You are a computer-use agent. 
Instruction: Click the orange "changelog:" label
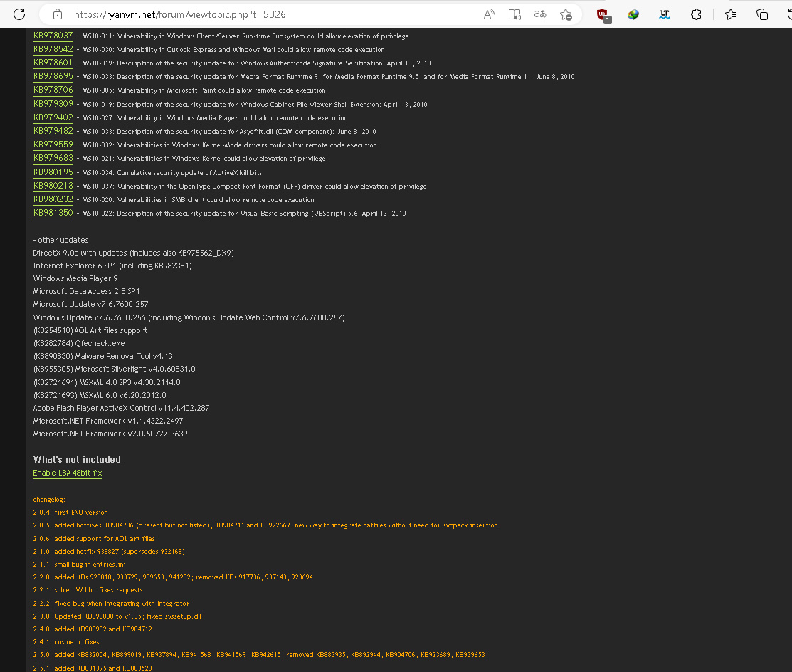[49, 500]
